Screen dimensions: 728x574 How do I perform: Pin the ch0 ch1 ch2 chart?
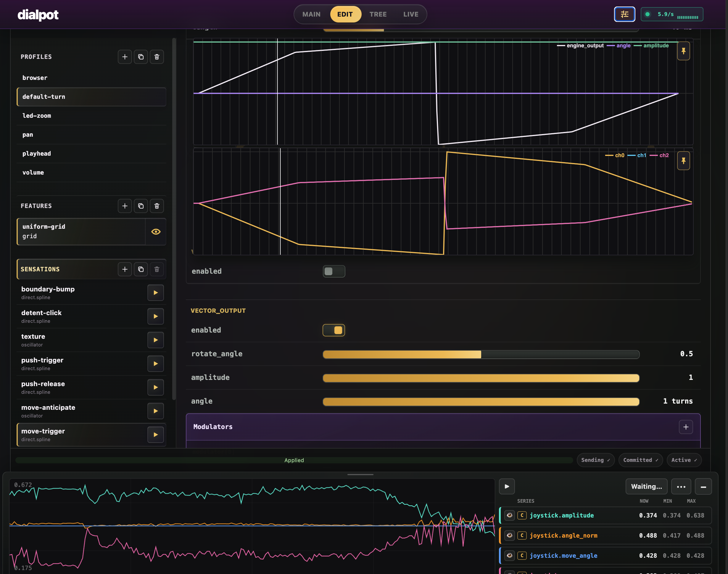coord(683,161)
